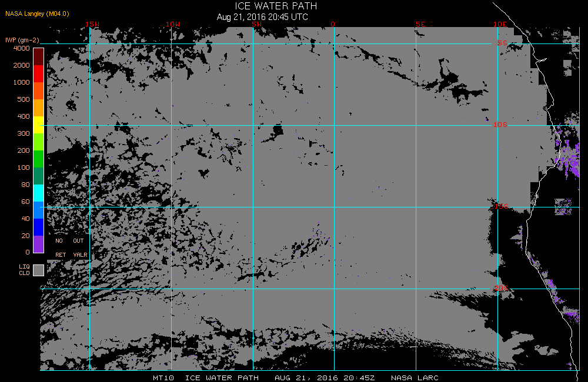Select the 'NASA LARC' footer text
588x382 pixels.
tap(415, 378)
